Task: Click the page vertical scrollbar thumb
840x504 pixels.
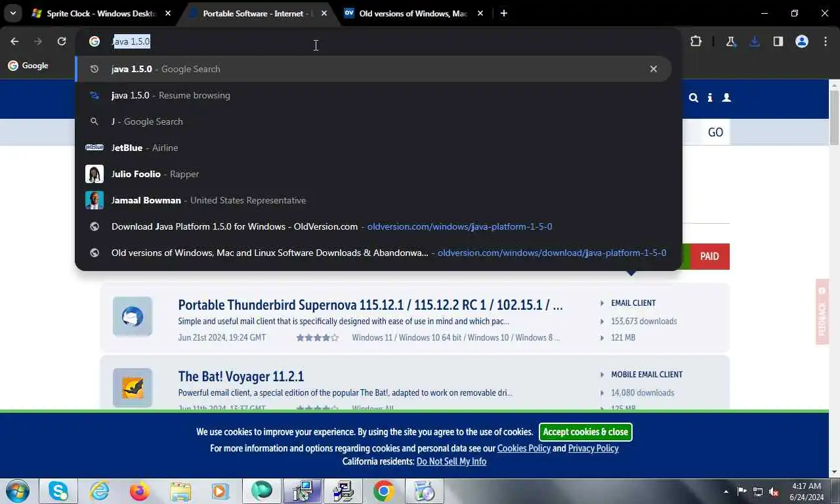Action: pyautogui.click(x=835, y=117)
